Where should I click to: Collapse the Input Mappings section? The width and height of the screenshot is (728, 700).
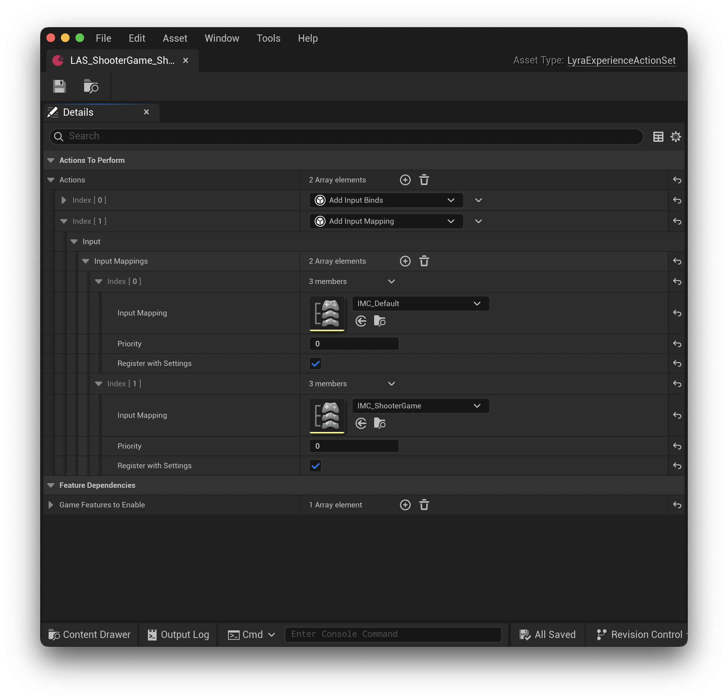[86, 261]
